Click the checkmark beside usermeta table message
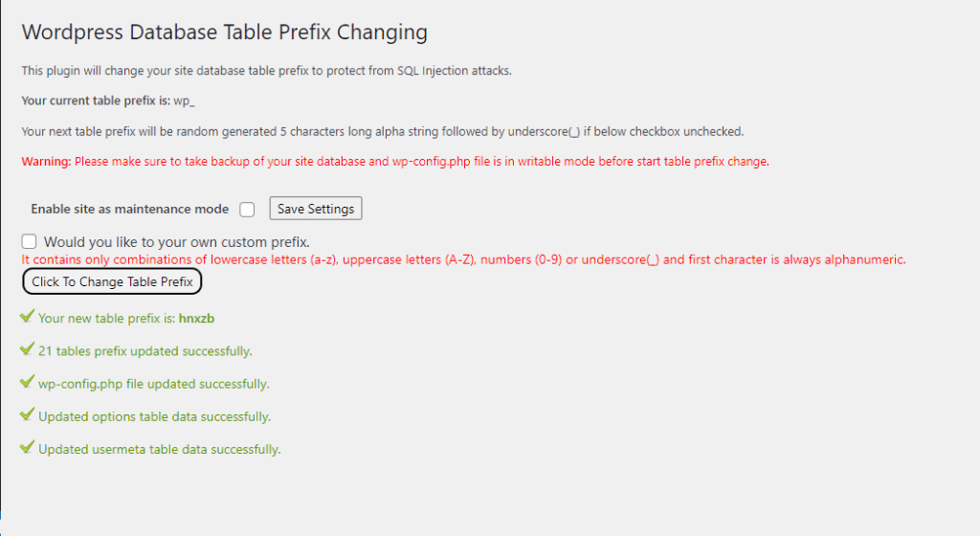 coord(27,448)
